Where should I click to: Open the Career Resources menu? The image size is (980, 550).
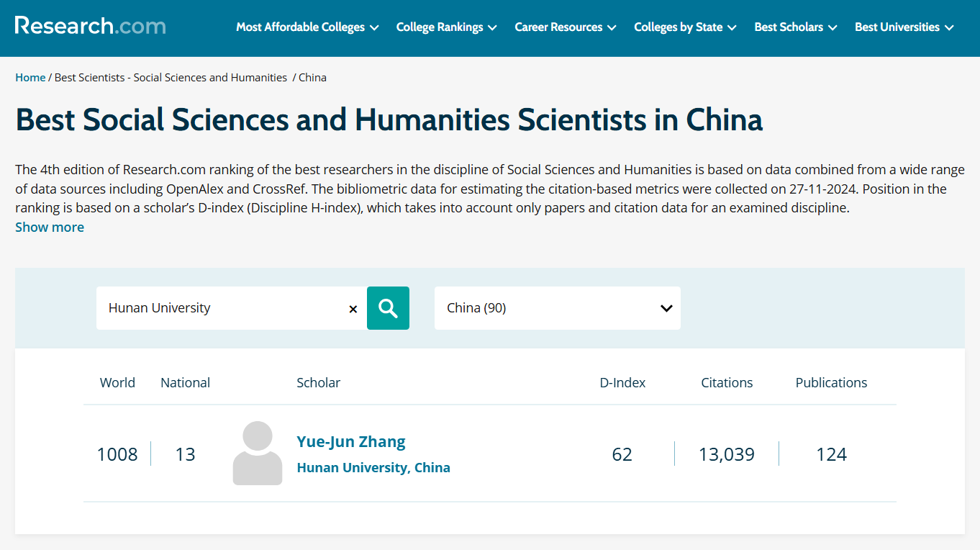(566, 27)
